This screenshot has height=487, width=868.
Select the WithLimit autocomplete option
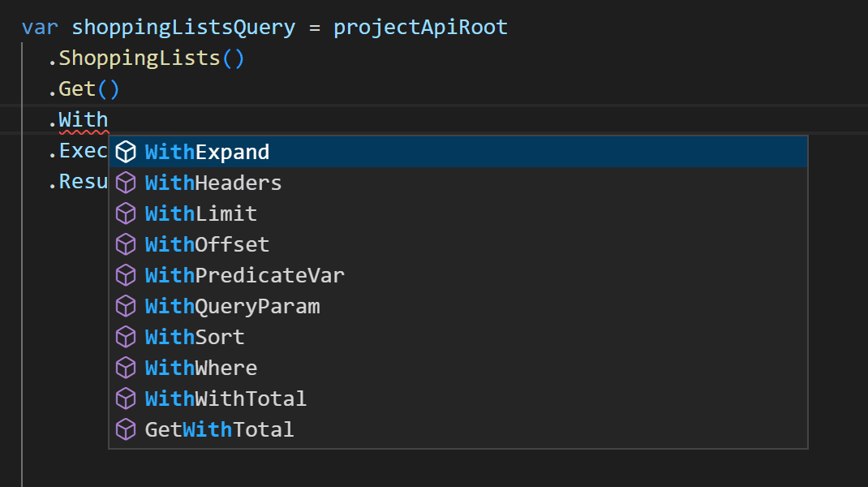(200, 213)
